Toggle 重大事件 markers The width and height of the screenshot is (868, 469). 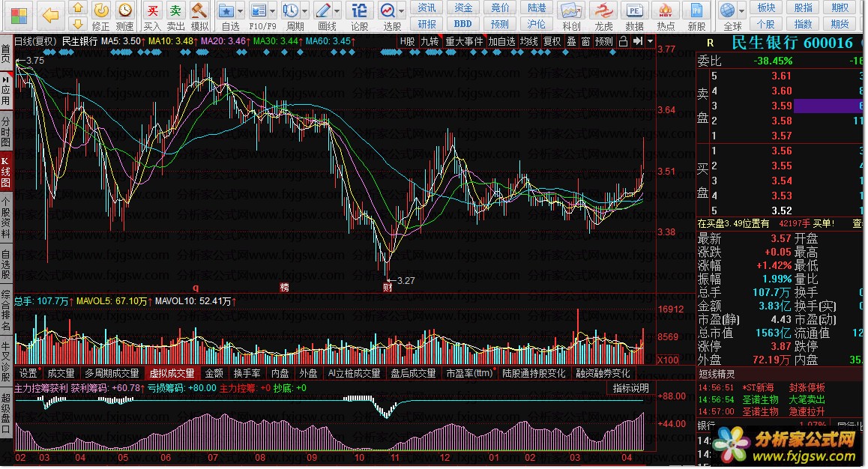point(465,41)
